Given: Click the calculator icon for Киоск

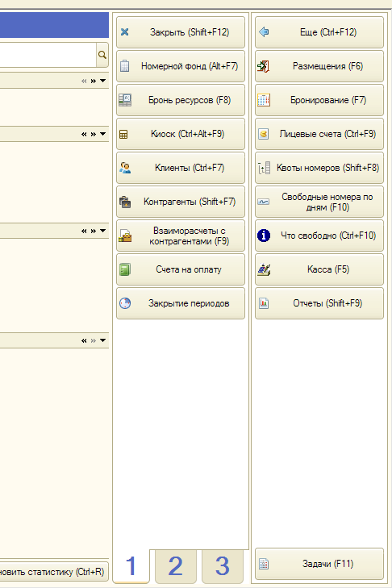Looking at the screenshot, I should coord(123,134).
